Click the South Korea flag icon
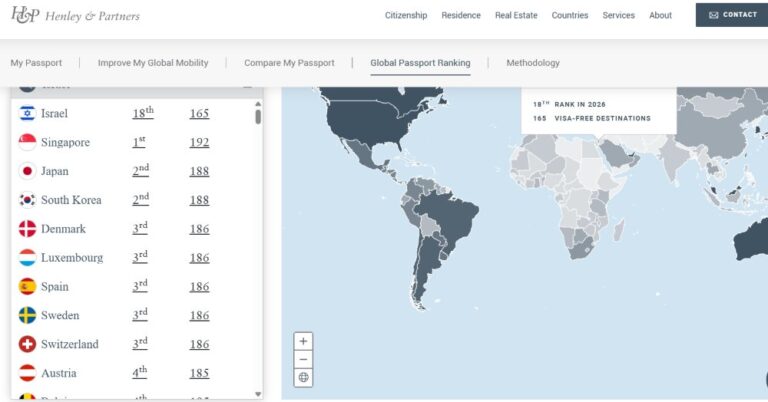Image resolution: width=768 pixels, height=402 pixels. [x=27, y=200]
